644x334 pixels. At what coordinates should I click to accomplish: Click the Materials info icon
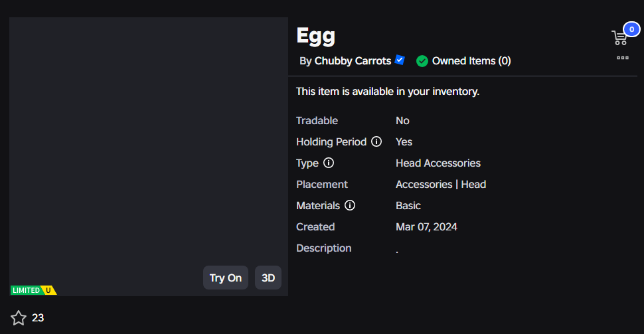(349, 205)
